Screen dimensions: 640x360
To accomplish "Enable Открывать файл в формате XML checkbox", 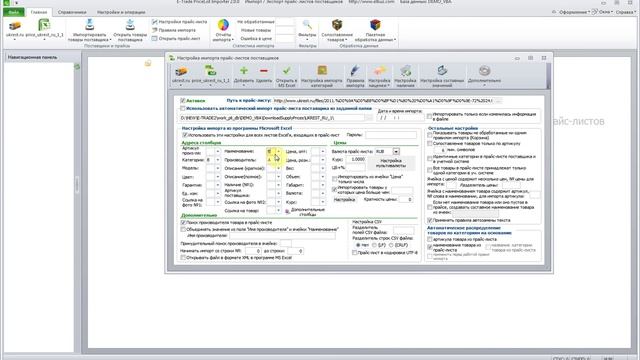I will 183,258.
